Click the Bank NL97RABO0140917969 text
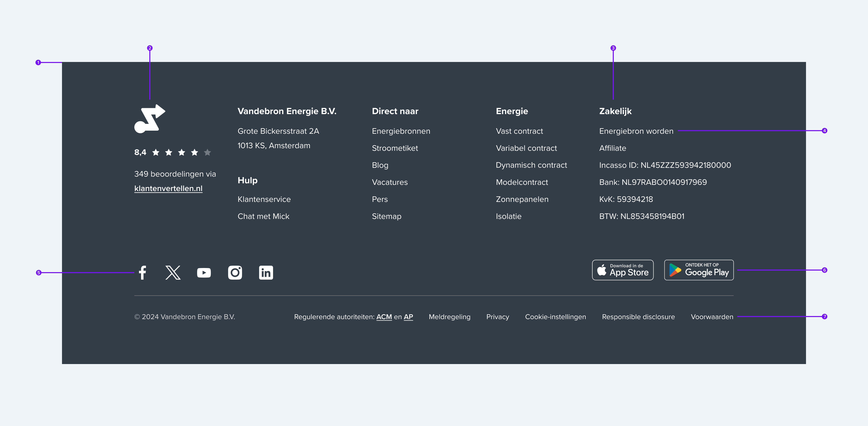Image resolution: width=868 pixels, height=426 pixels. coord(653,182)
